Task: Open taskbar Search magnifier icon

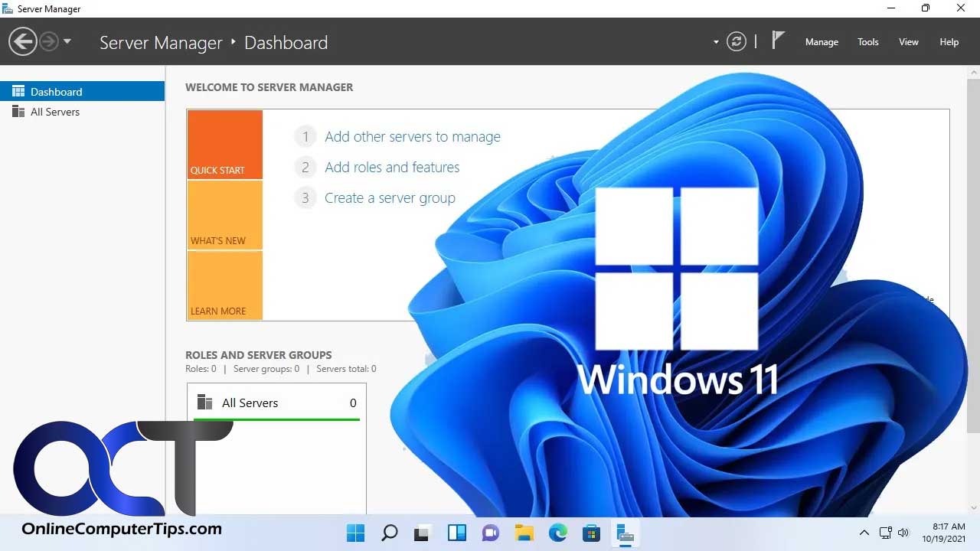Action: tap(390, 533)
